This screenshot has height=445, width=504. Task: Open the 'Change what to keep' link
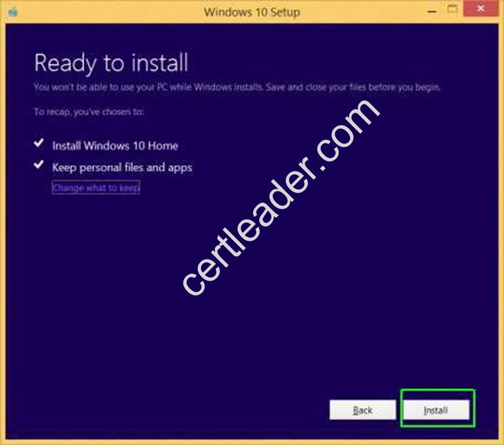coord(96,188)
